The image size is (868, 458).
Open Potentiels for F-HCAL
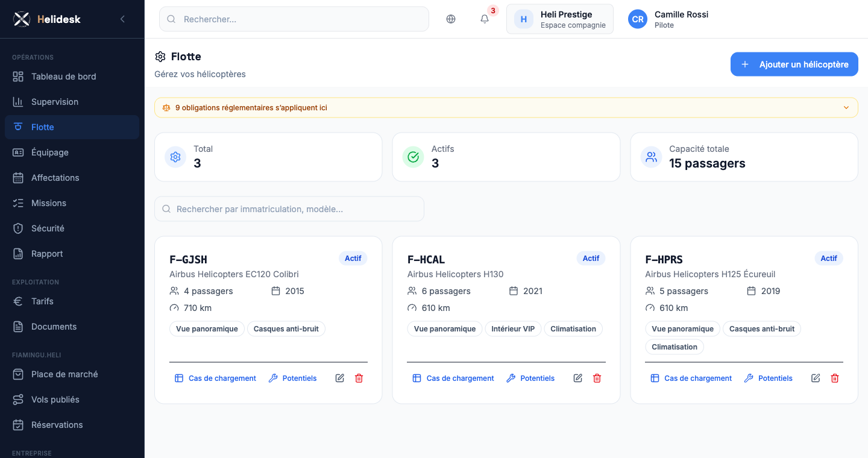point(531,378)
